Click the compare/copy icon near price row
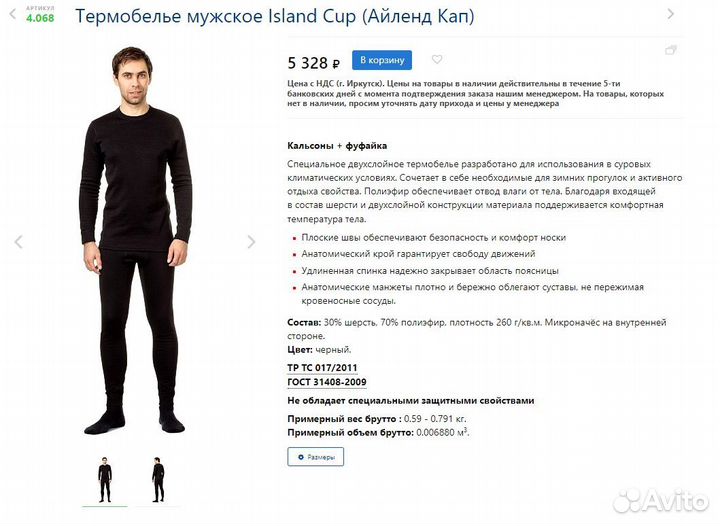The width and height of the screenshot is (720, 526). click(671, 50)
